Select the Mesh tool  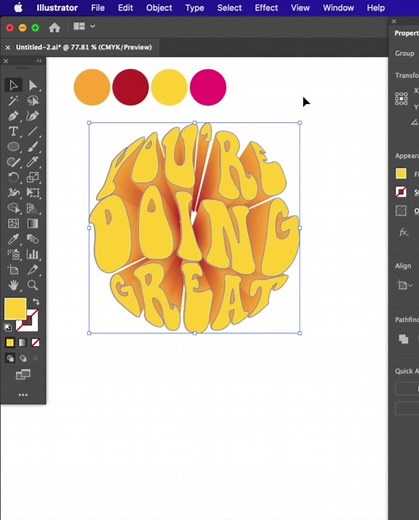[x=13, y=223]
